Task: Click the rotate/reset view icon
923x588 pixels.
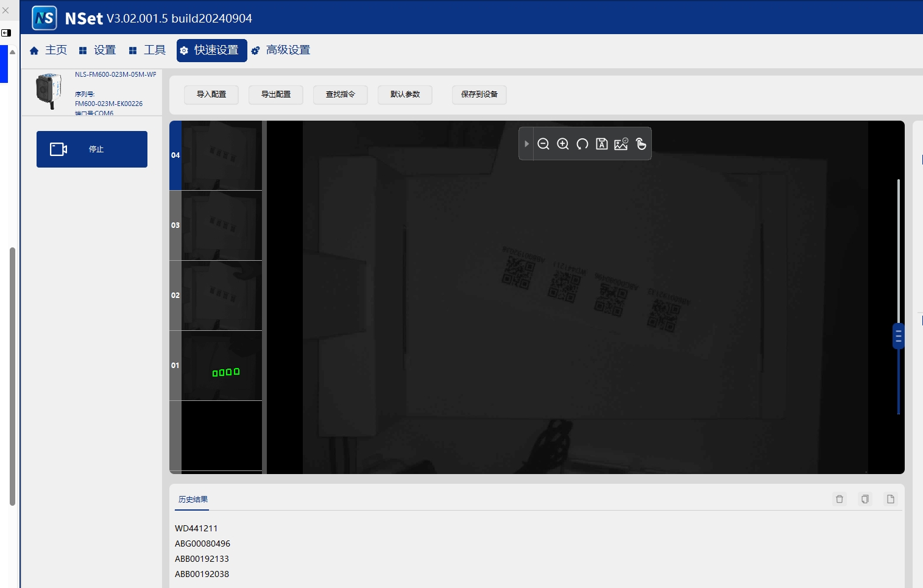Action: (x=582, y=144)
